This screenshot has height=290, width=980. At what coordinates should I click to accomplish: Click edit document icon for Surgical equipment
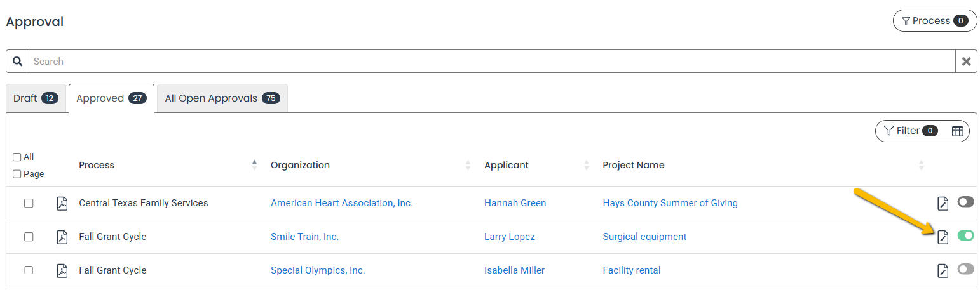(x=943, y=237)
